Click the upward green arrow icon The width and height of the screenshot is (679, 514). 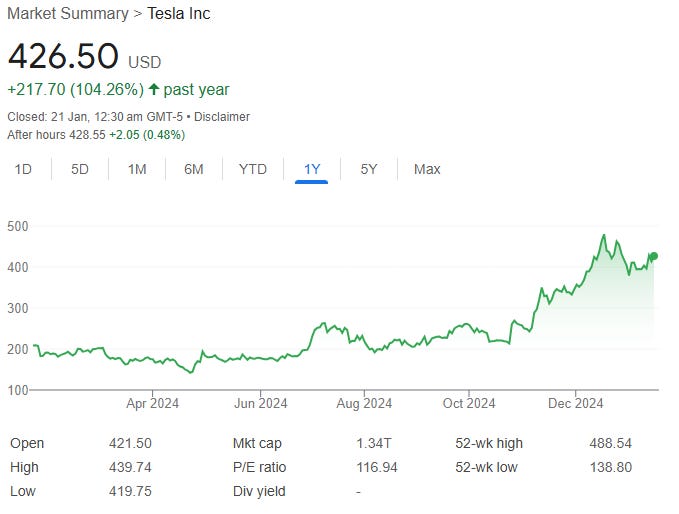click(x=154, y=89)
